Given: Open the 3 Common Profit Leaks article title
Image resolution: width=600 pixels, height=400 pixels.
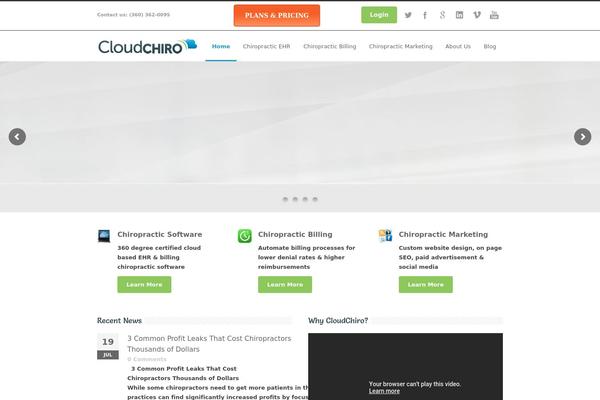Looking at the screenshot, I should (x=209, y=344).
